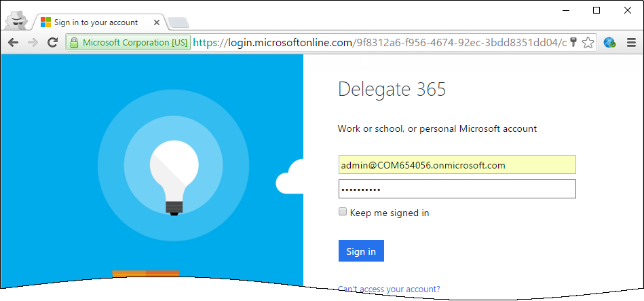Go back with the browser back arrow
This screenshot has width=644, height=301.
(13, 42)
